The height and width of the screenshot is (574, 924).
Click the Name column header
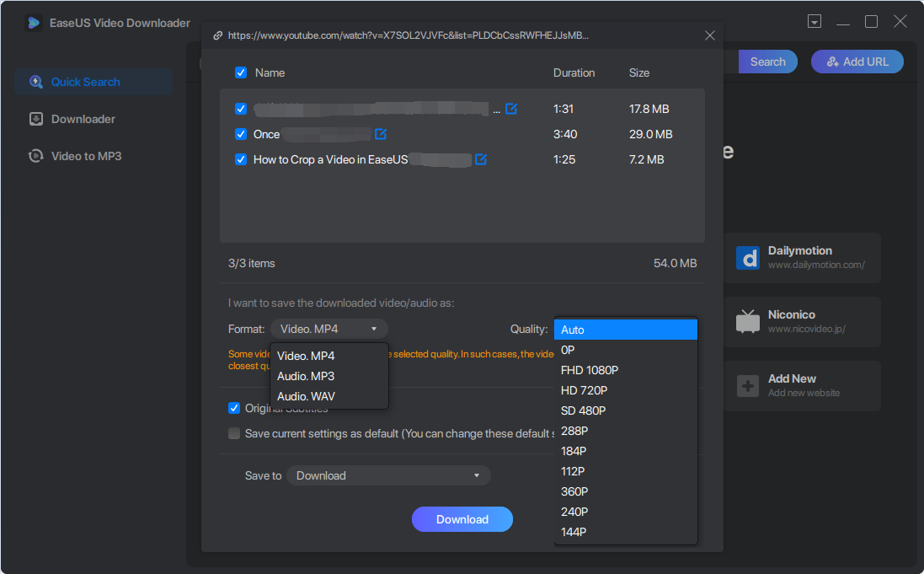click(x=270, y=72)
